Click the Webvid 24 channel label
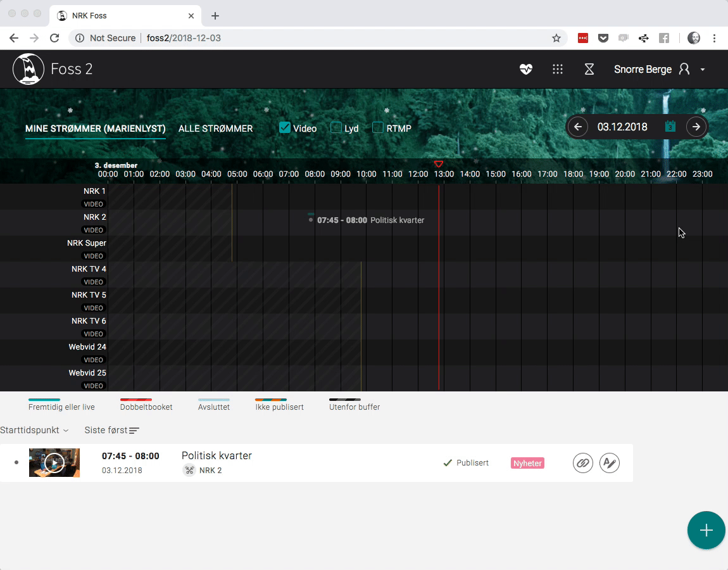Viewport: 728px width, 570px height. pos(87,347)
